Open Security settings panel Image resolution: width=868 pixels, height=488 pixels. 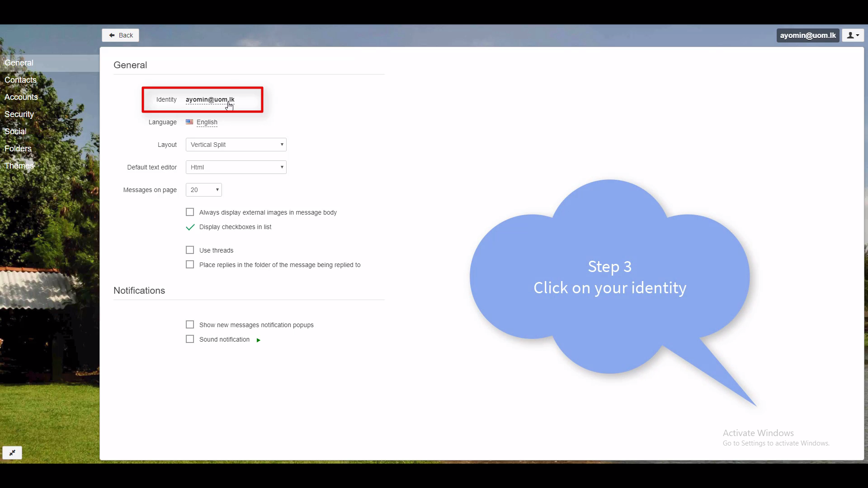(x=19, y=114)
